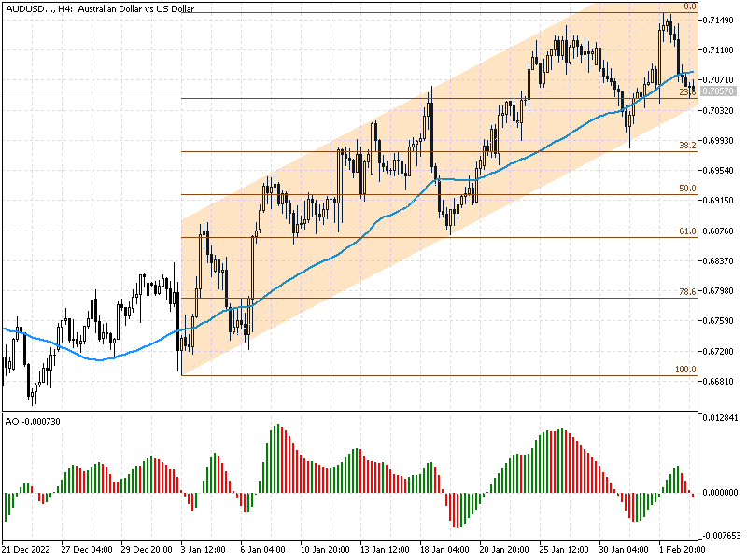Select the 0.0 Fibonacci level label
The height and width of the screenshot is (560, 747).
click(690, 7)
